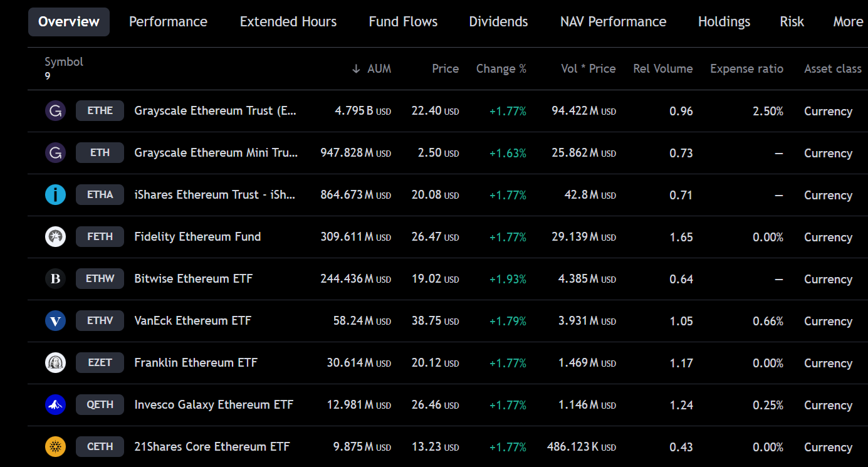Click the Currency asset class for EZET
The height and width of the screenshot is (467, 868).
pos(829,363)
